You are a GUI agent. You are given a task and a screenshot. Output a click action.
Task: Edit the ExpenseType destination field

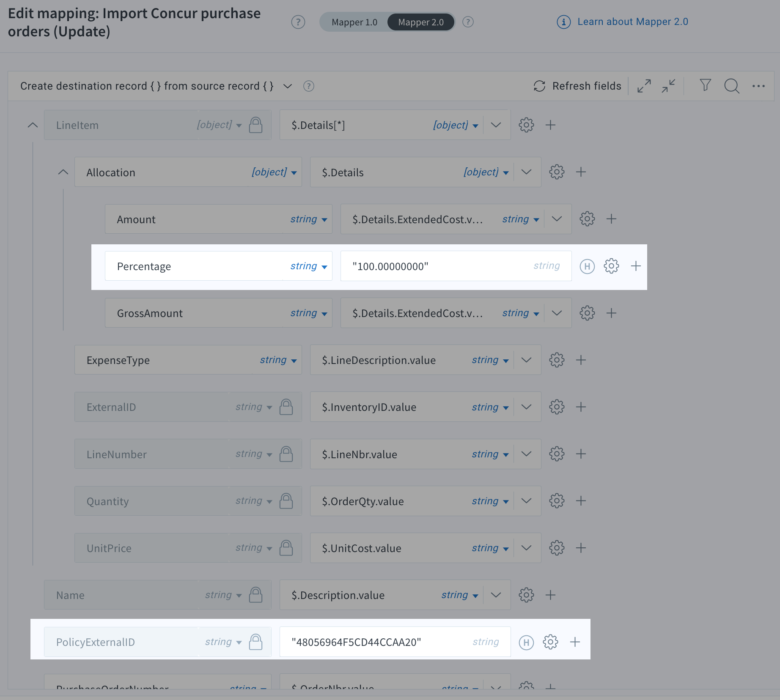188,360
